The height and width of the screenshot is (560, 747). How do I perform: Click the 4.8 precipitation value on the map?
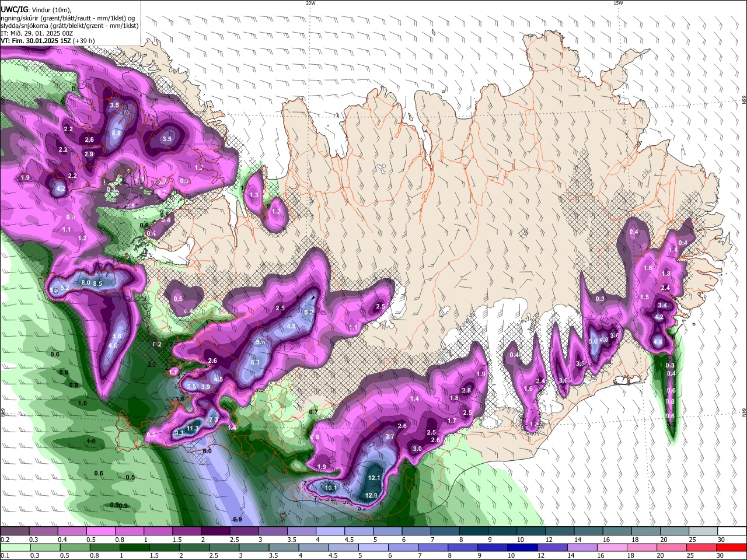pyautogui.click(x=116, y=133)
